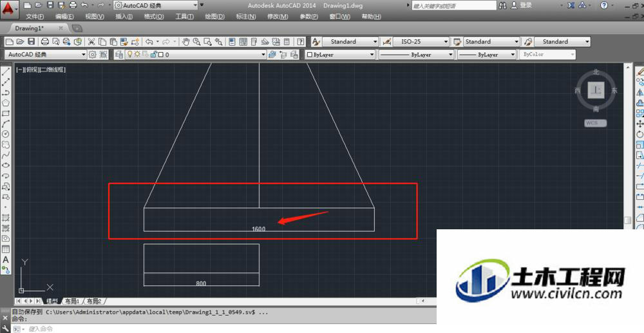Toggle layer 0 lock padlock icon

(154, 54)
